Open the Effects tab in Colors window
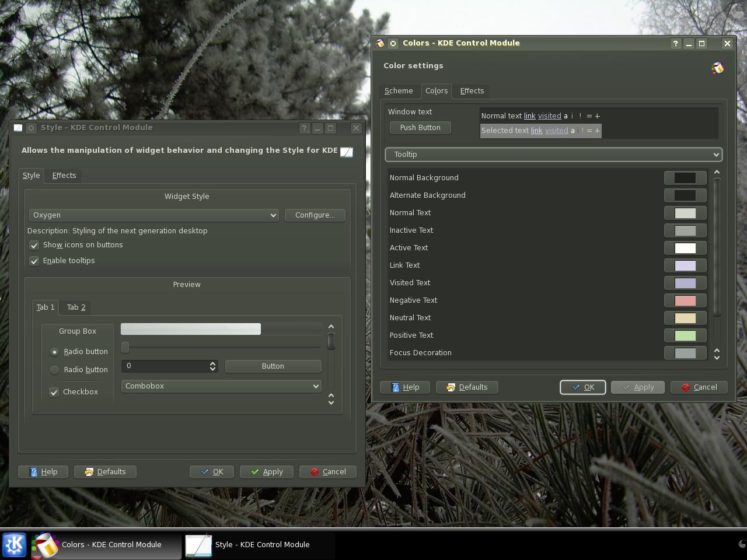Viewport: 747px width, 560px height. (472, 91)
